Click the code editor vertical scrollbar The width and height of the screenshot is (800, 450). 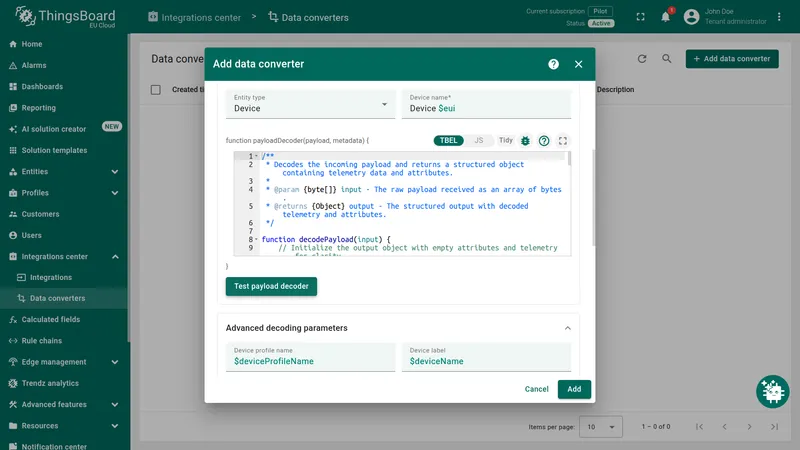569,158
